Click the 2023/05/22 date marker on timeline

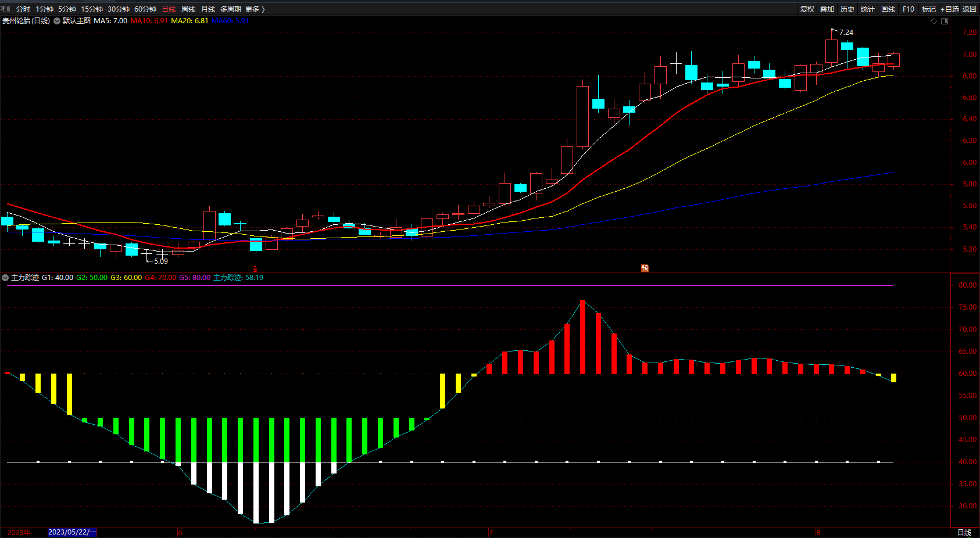pos(72,532)
